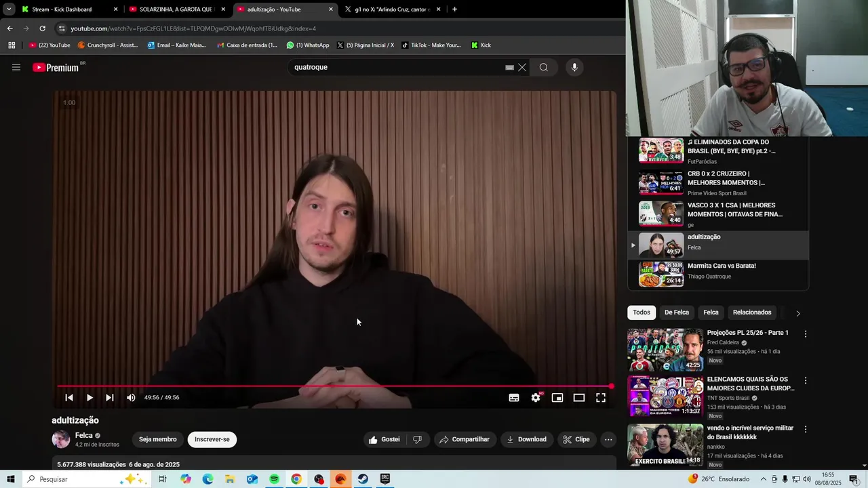The image size is (868, 488).
Task: Mute the video volume
Action: tap(131, 398)
